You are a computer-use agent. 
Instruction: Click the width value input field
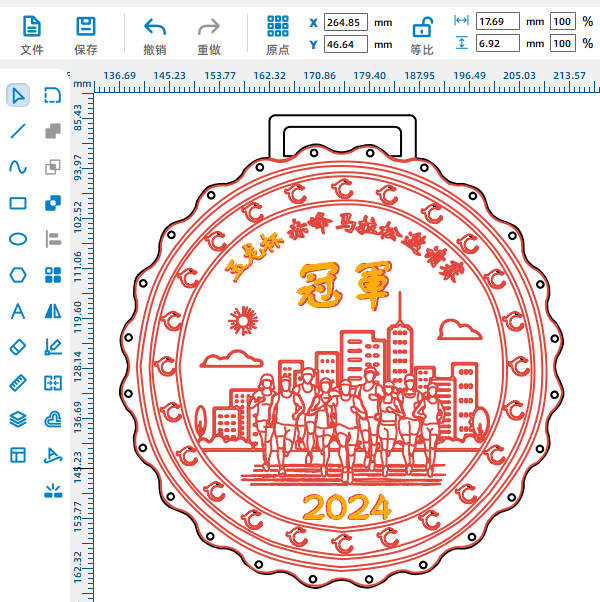point(497,21)
